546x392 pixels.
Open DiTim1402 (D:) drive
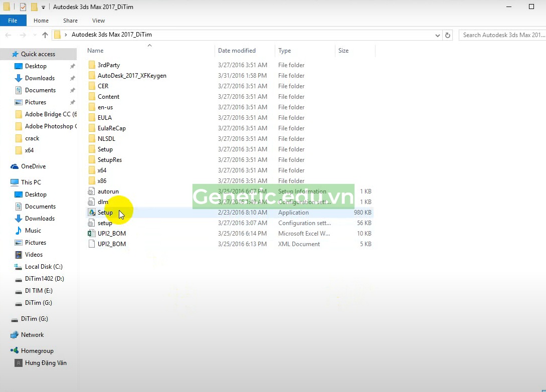44,279
